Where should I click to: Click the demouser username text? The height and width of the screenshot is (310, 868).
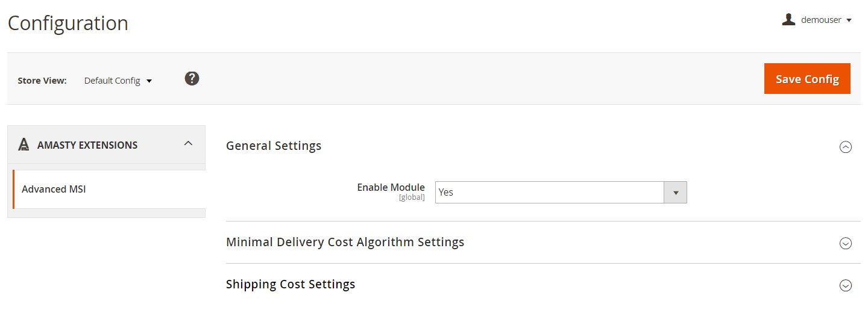click(x=821, y=20)
